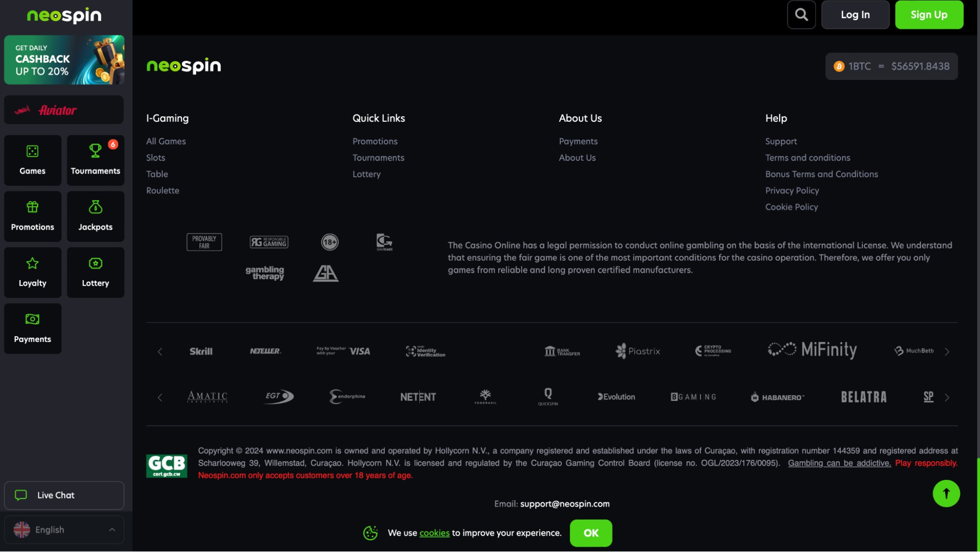The width and height of the screenshot is (980, 552).
Task: Click the Bank Transfer logo
Action: click(x=562, y=351)
